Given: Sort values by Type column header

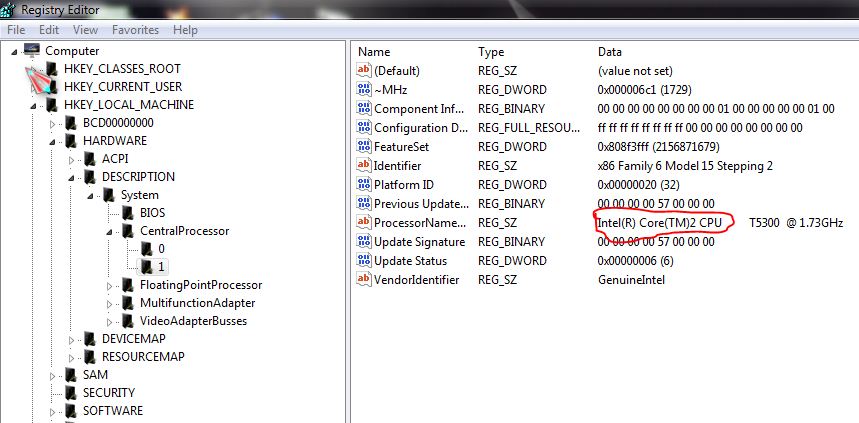Looking at the screenshot, I should pos(491,52).
